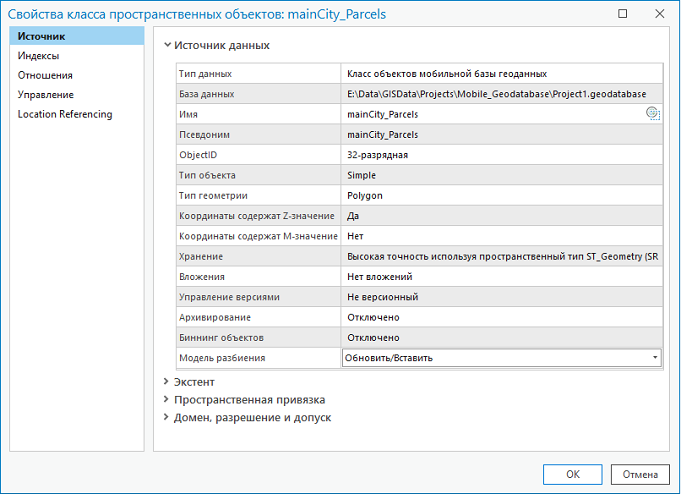Open the Отношения page

pos(44,75)
